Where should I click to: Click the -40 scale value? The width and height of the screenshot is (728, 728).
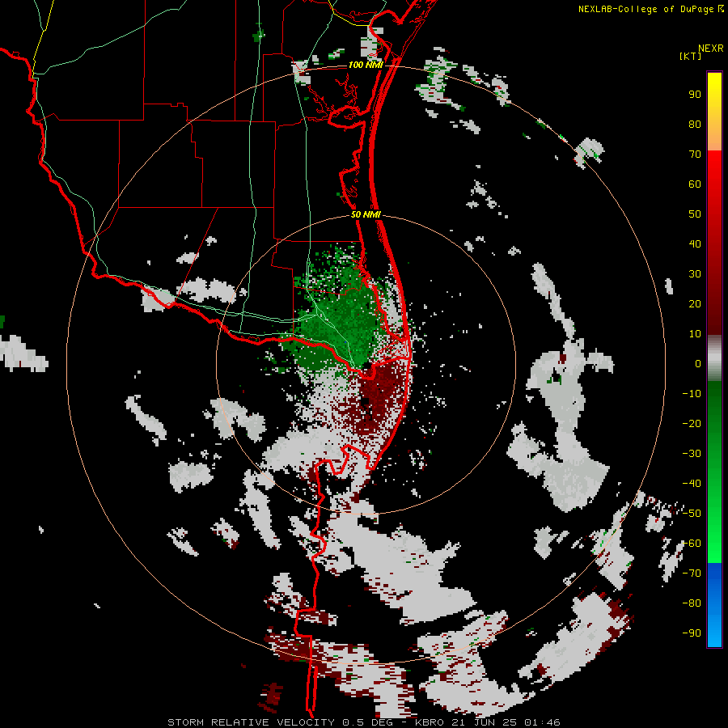(692, 484)
